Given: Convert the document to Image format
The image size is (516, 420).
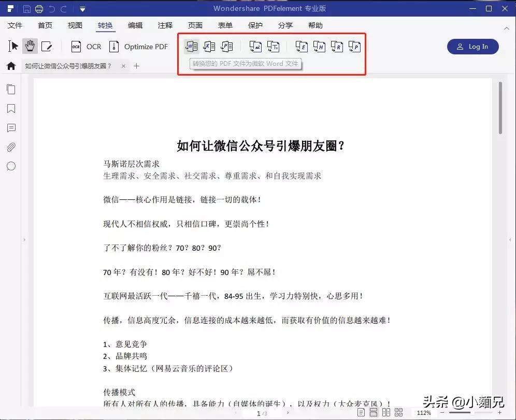Looking at the screenshot, I should pyautogui.click(x=255, y=46).
